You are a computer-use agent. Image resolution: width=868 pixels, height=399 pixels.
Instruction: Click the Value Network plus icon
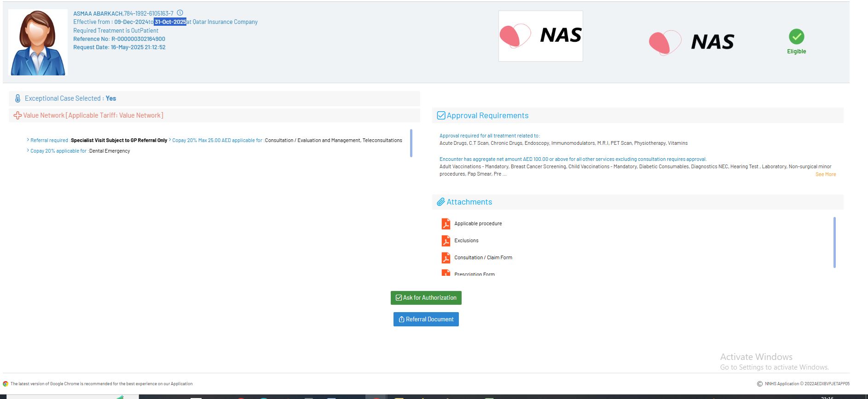coord(17,116)
